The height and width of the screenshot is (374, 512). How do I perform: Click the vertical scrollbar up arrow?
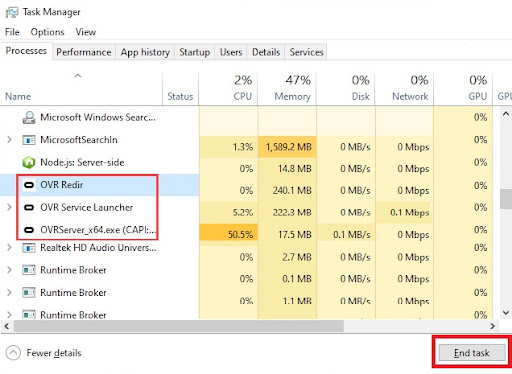tap(506, 114)
